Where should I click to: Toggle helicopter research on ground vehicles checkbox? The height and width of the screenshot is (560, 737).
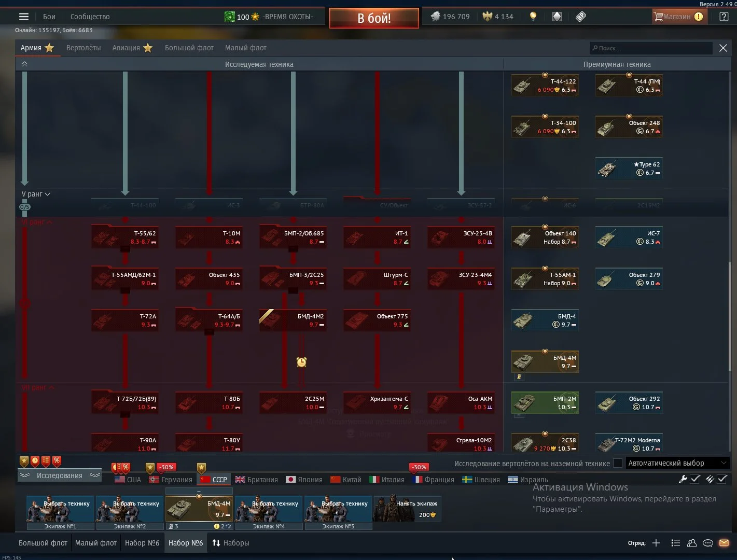(618, 463)
